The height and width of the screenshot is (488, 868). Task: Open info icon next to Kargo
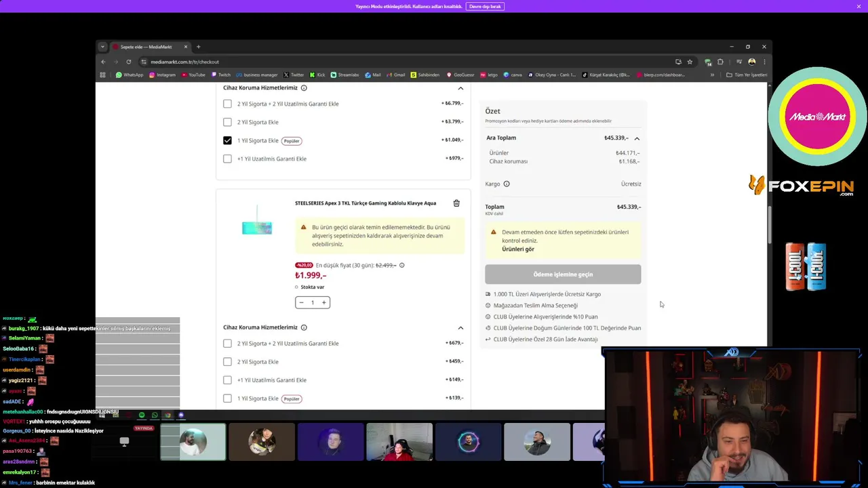click(x=507, y=184)
